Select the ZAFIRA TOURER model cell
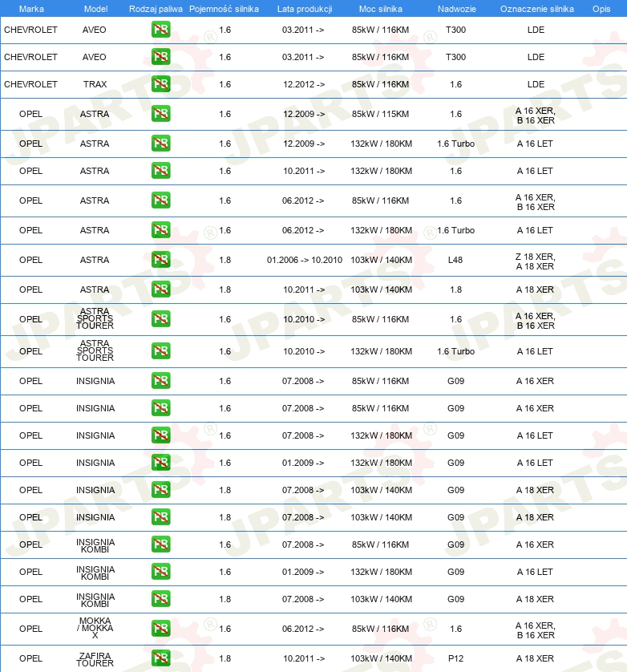 click(95, 659)
